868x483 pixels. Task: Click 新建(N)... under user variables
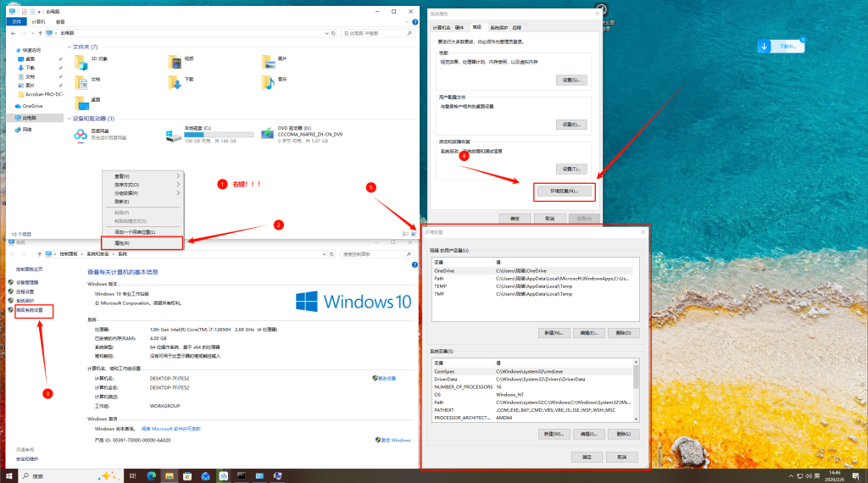coord(554,333)
